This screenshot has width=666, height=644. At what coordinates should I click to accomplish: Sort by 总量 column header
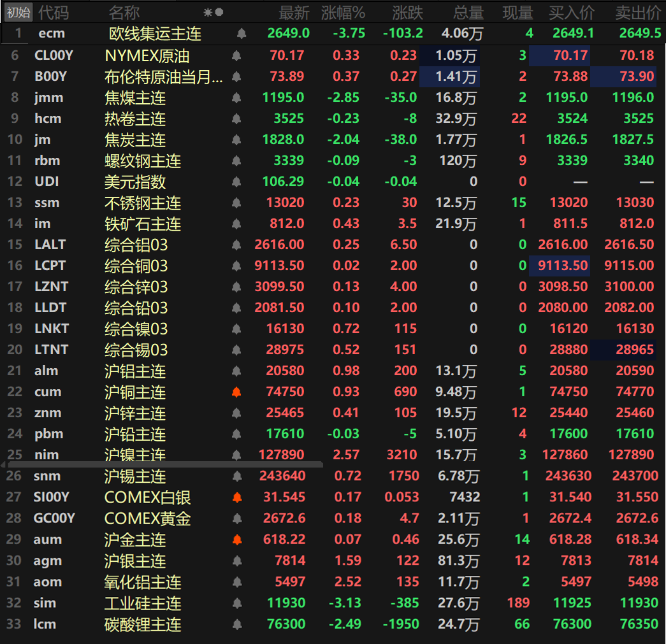click(468, 12)
